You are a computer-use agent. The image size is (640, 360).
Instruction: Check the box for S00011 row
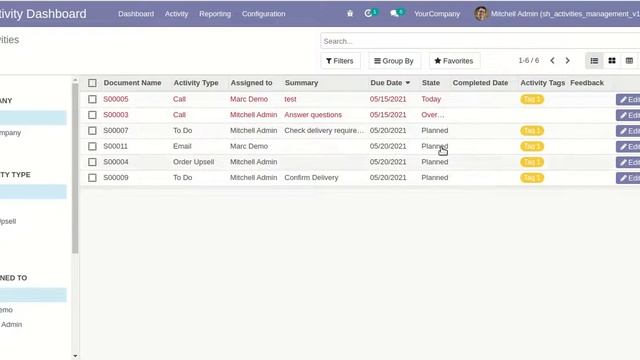pos(92,146)
